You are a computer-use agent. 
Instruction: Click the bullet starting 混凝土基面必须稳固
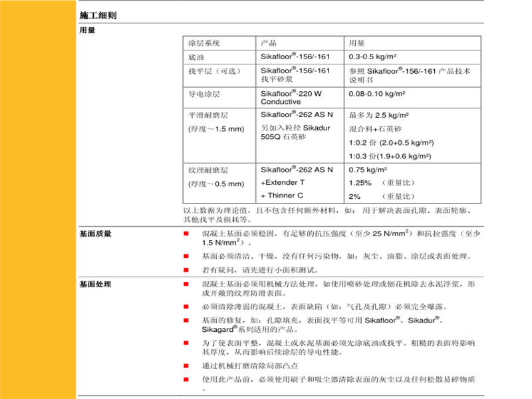pyautogui.click(x=341, y=238)
